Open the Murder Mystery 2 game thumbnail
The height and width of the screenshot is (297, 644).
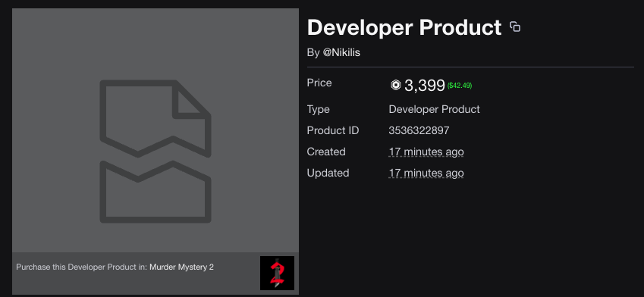[x=277, y=273]
